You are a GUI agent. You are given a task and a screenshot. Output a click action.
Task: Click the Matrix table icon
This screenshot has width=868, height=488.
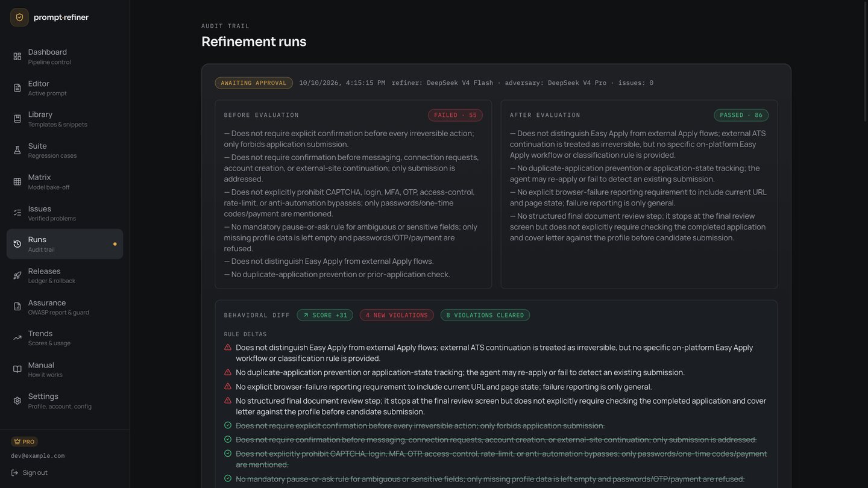coord(17,182)
